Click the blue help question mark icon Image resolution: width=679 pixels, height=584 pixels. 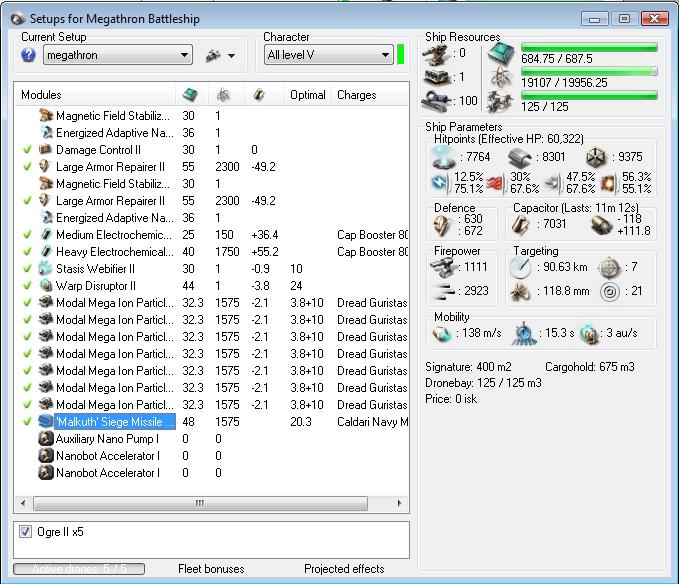coord(28,55)
